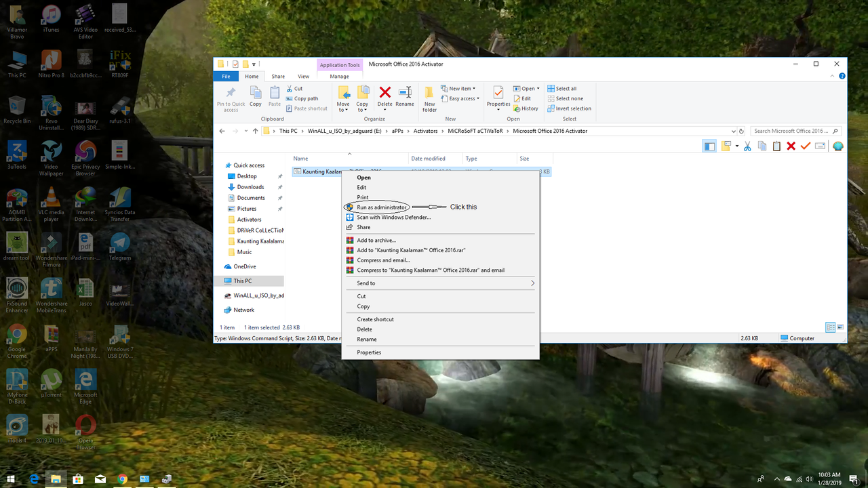Click the quick access Properties checkmark icon
Screen dimensions: 868x488
click(235, 64)
